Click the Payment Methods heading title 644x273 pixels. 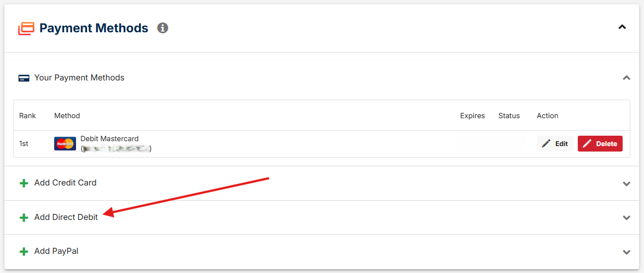[94, 28]
